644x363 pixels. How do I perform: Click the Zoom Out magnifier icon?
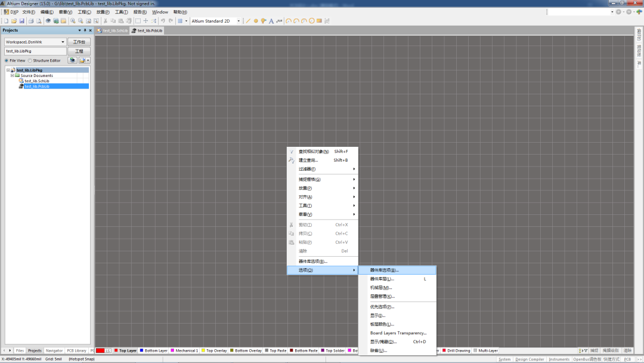(x=80, y=21)
